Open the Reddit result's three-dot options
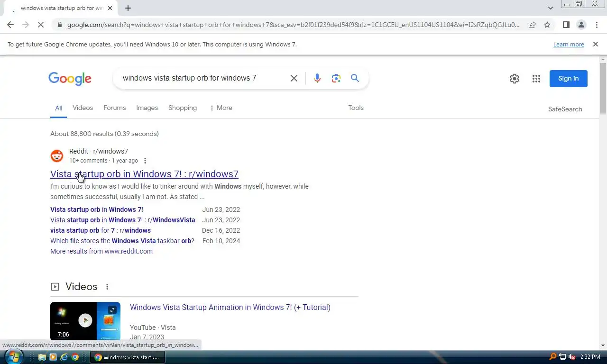The width and height of the screenshot is (607, 364). click(145, 161)
